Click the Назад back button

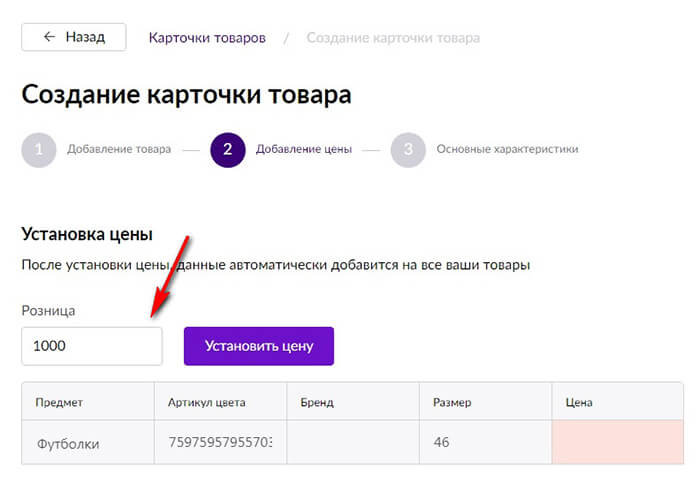(74, 37)
